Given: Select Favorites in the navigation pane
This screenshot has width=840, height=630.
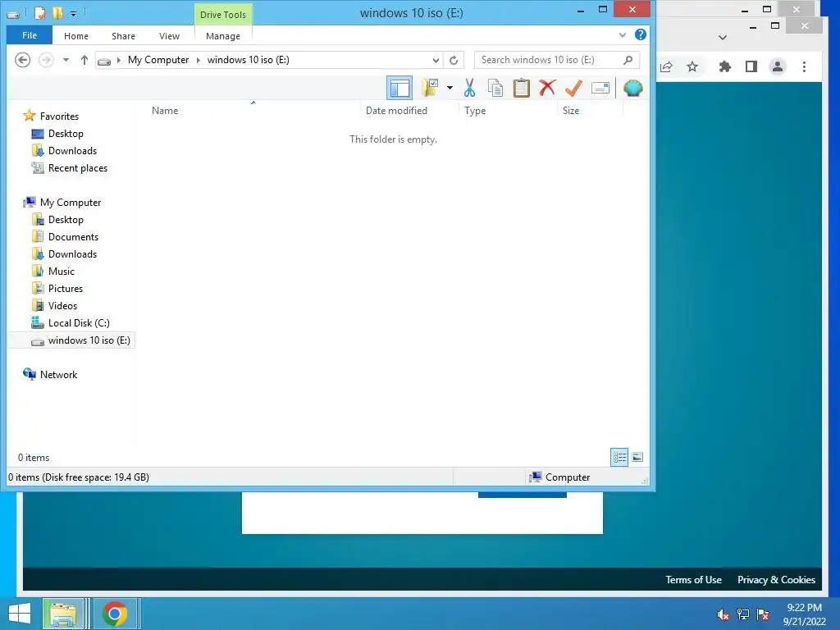Looking at the screenshot, I should [59, 116].
